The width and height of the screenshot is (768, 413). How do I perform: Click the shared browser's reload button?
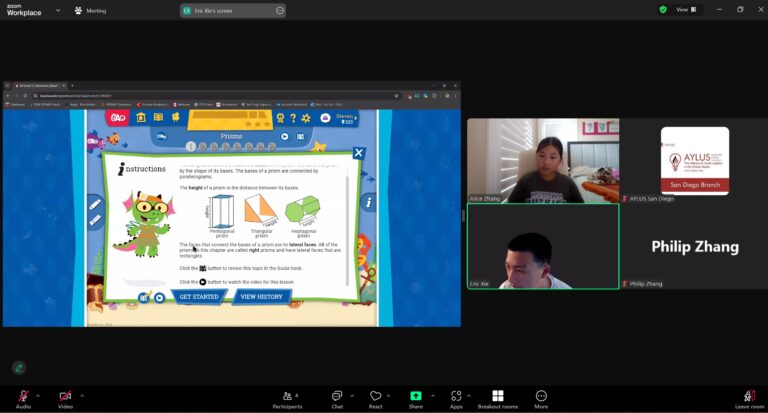click(25, 96)
